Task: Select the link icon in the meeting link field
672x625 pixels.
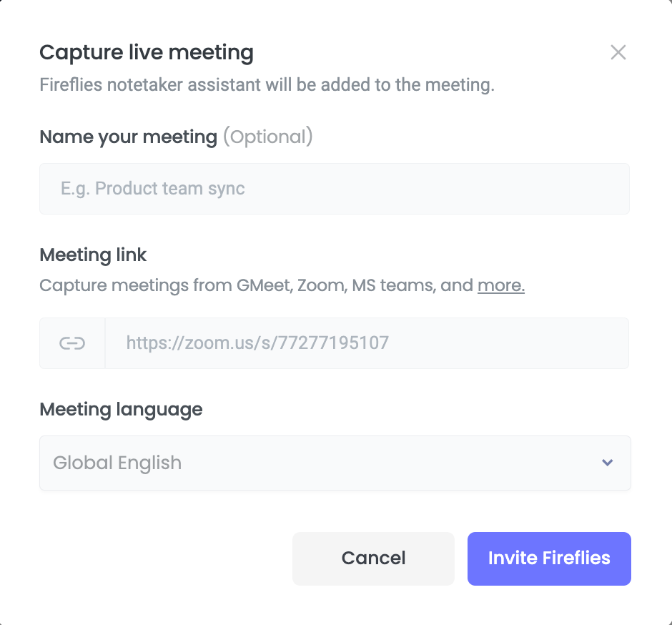Action: pos(71,343)
